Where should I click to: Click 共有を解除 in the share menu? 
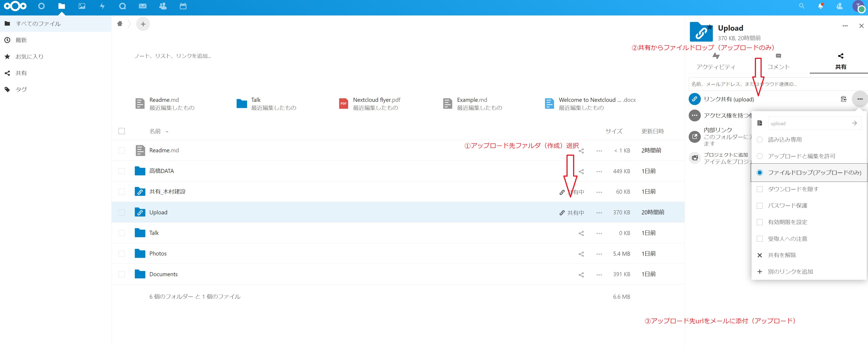coord(781,255)
